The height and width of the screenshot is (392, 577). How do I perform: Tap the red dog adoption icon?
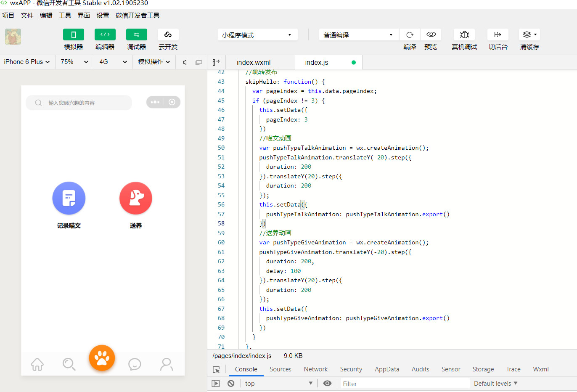click(x=136, y=198)
